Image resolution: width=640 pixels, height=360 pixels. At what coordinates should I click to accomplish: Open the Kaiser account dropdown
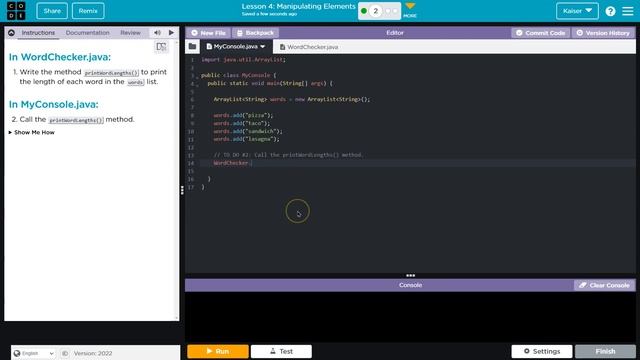577,11
